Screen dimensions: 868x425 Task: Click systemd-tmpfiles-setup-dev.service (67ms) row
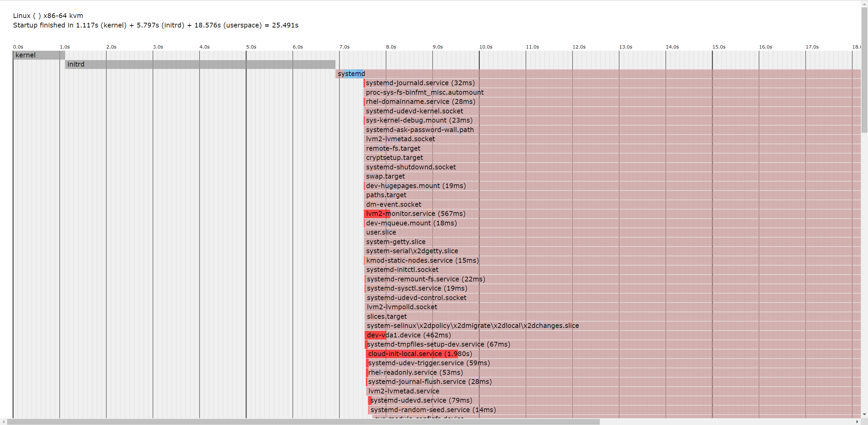(438, 345)
